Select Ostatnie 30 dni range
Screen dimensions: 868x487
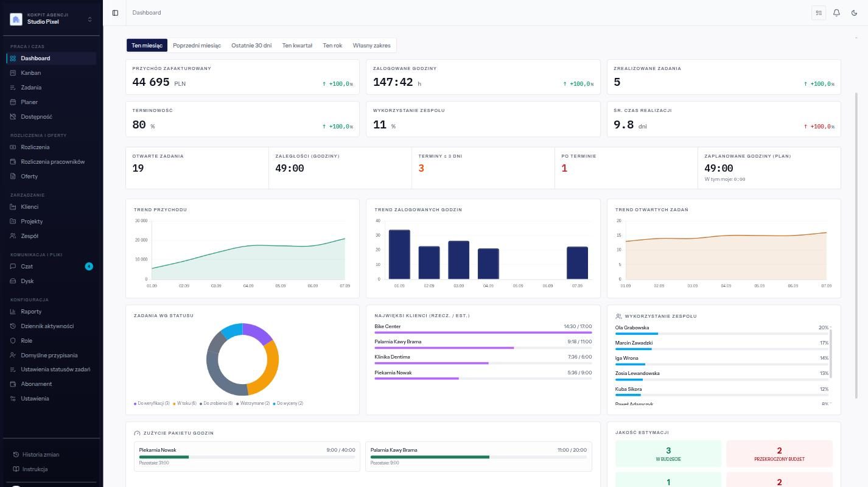point(251,46)
